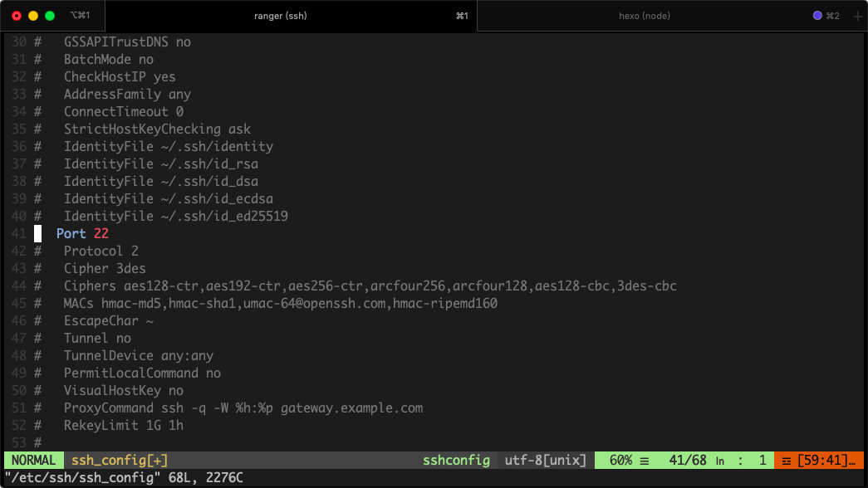Image resolution: width=868 pixels, height=488 pixels.
Task: Switch to the hexo (node) tab
Action: [x=644, y=16]
